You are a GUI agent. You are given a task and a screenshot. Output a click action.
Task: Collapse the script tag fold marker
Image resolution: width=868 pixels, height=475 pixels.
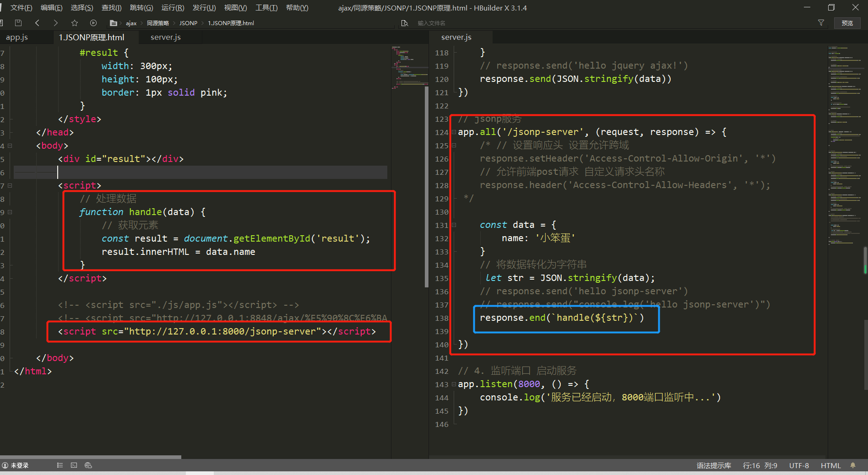coord(10,185)
